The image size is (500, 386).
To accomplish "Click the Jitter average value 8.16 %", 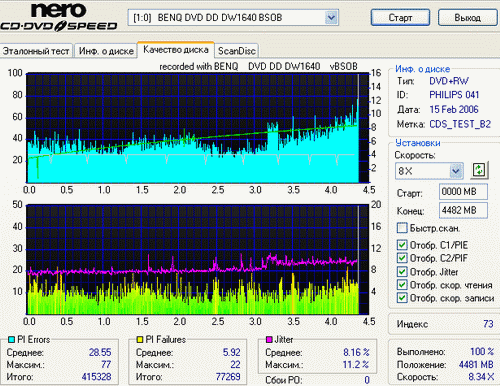I will pyautogui.click(x=356, y=352).
